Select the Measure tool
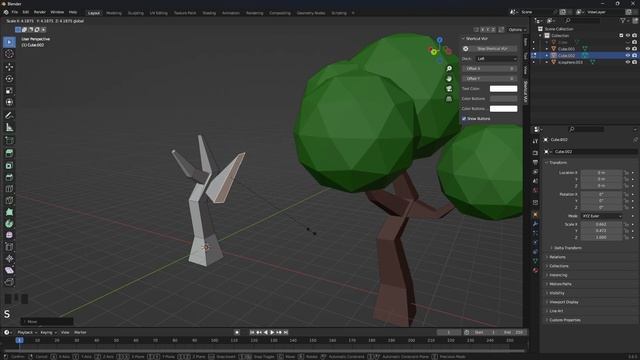The image size is (640, 360). 9,127
